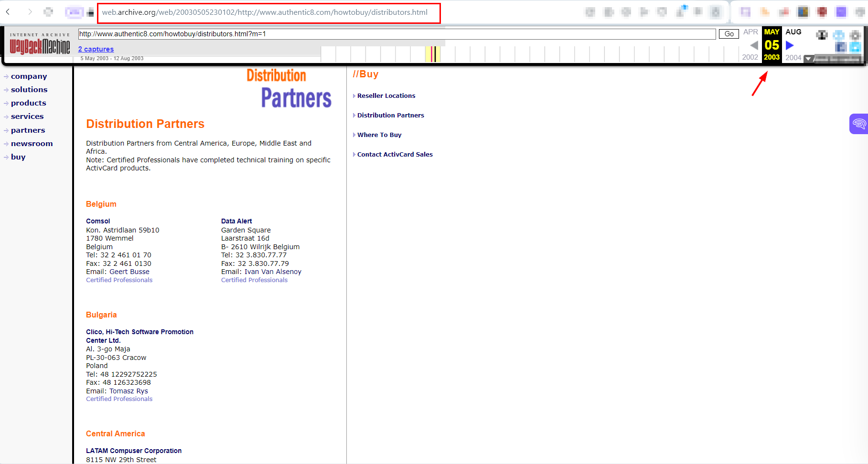868x464 pixels.
Task: Click the Central America heading
Action: [x=116, y=434]
